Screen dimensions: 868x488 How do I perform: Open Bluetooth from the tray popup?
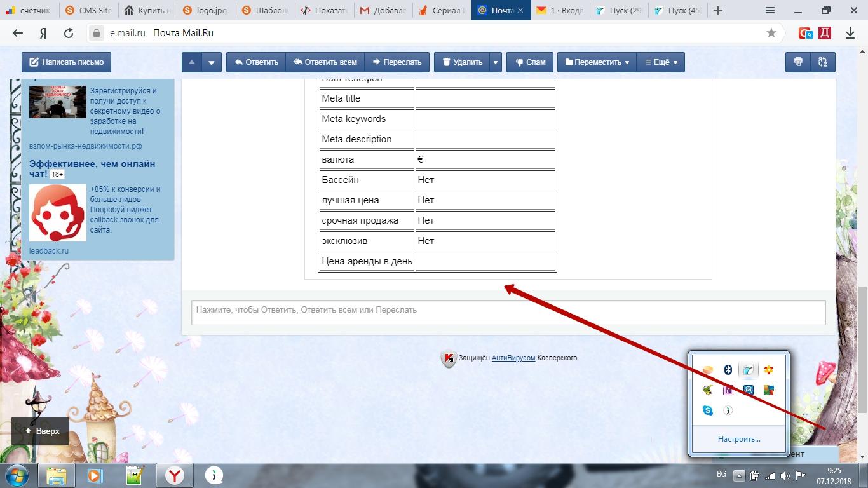tap(728, 370)
